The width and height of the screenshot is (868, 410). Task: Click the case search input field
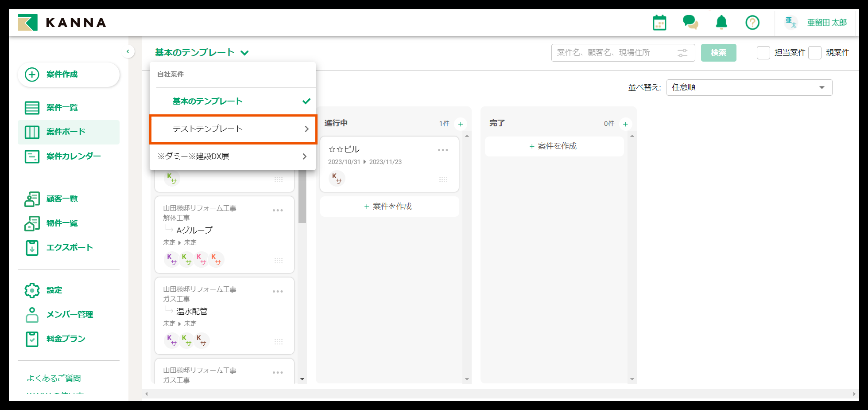tap(615, 53)
